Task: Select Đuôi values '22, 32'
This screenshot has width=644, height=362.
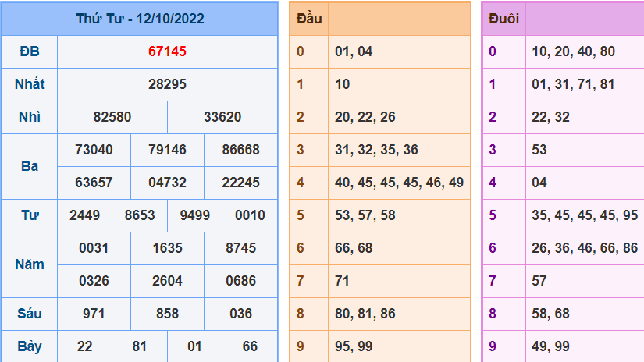Action: 551,117
